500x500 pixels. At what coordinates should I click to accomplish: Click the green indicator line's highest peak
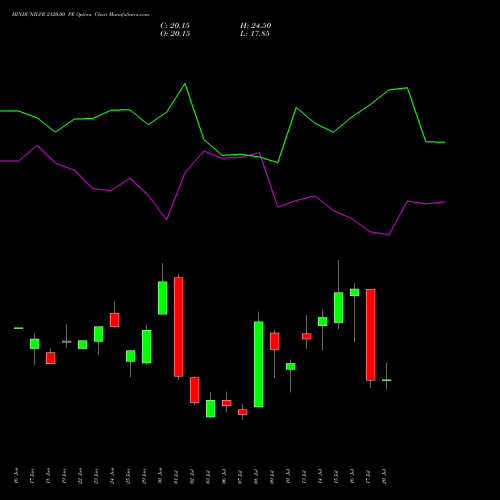(185, 84)
